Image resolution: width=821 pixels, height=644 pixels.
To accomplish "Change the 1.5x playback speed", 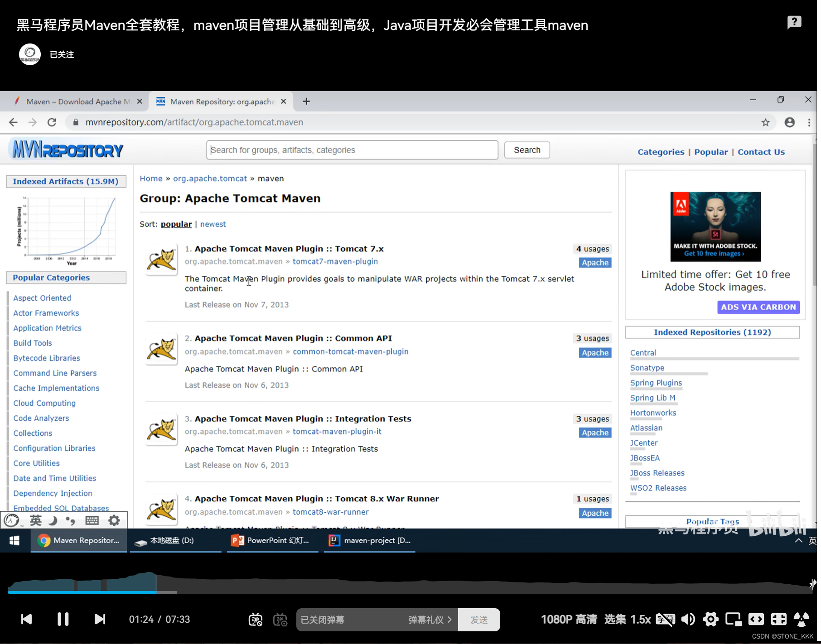I will [x=641, y=619].
